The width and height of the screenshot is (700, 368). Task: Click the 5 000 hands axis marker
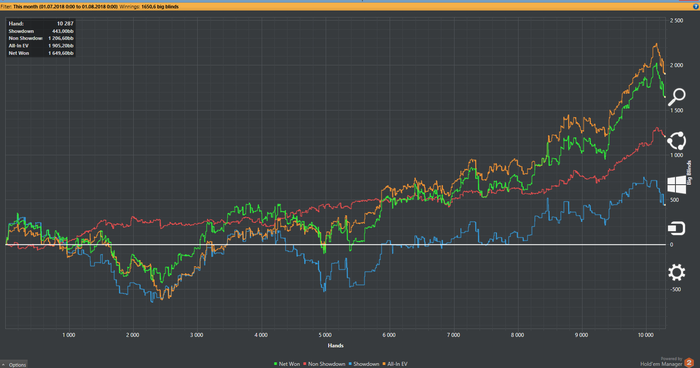click(x=325, y=335)
